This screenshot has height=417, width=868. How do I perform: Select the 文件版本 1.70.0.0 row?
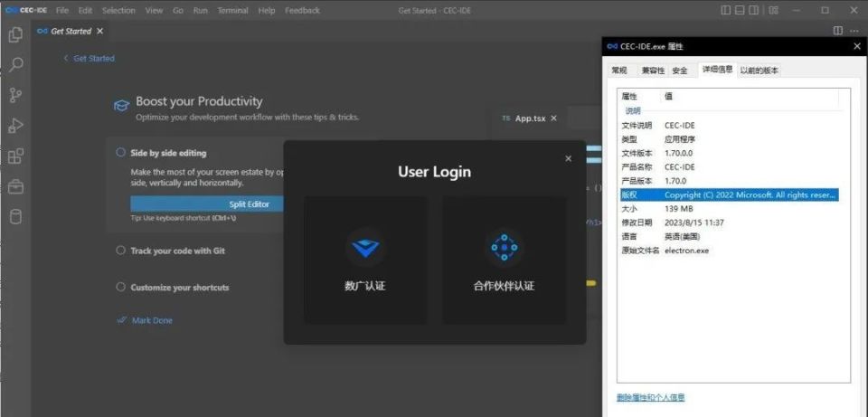[730, 154]
